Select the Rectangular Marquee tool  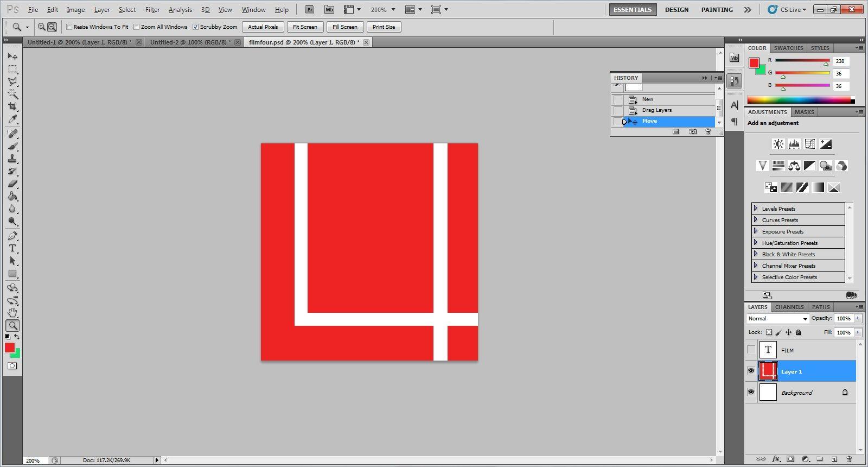click(x=12, y=69)
